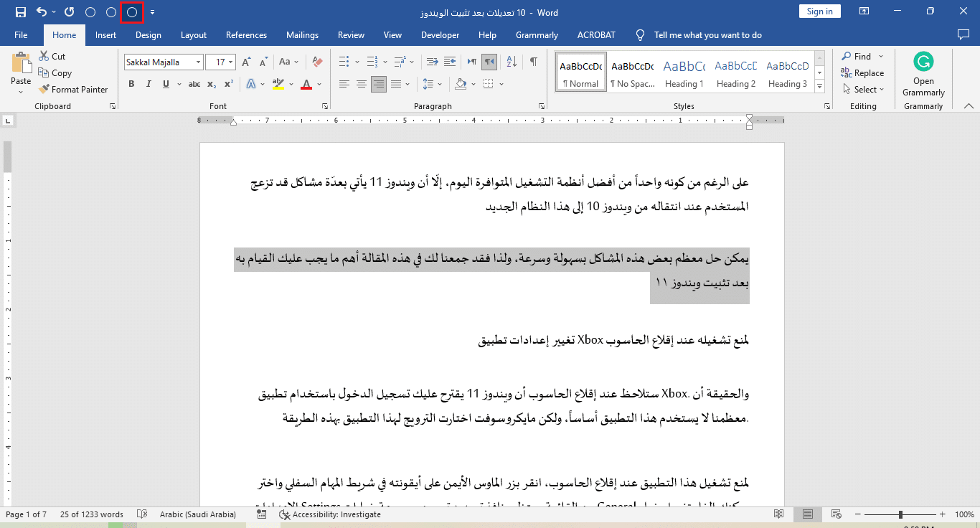Expand the Styles gallery more arrow
The height and width of the screenshot is (528, 980).
pyautogui.click(x=820, y=87)
